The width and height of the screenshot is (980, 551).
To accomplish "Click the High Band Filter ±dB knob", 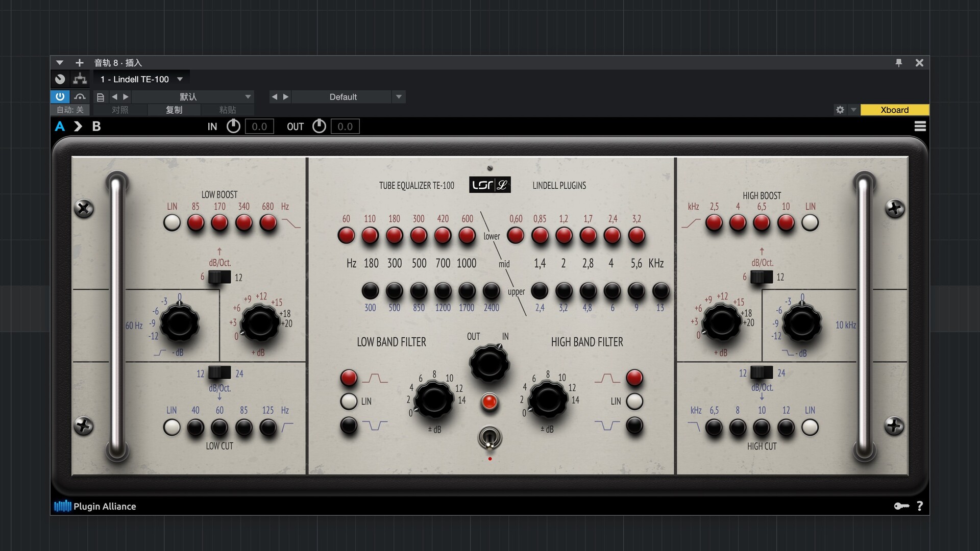I will point(547,399).
